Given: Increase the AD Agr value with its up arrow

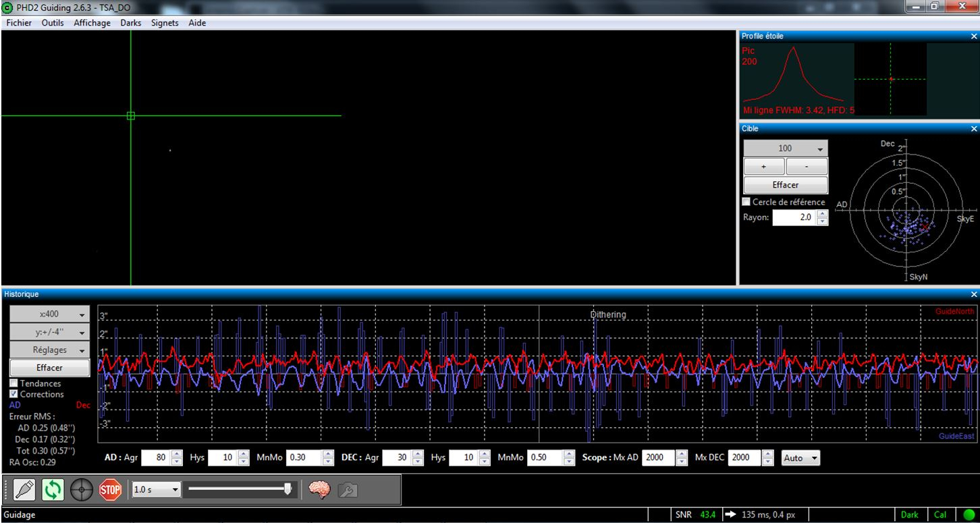Looking at the screenshot, I should pos(177,453).
